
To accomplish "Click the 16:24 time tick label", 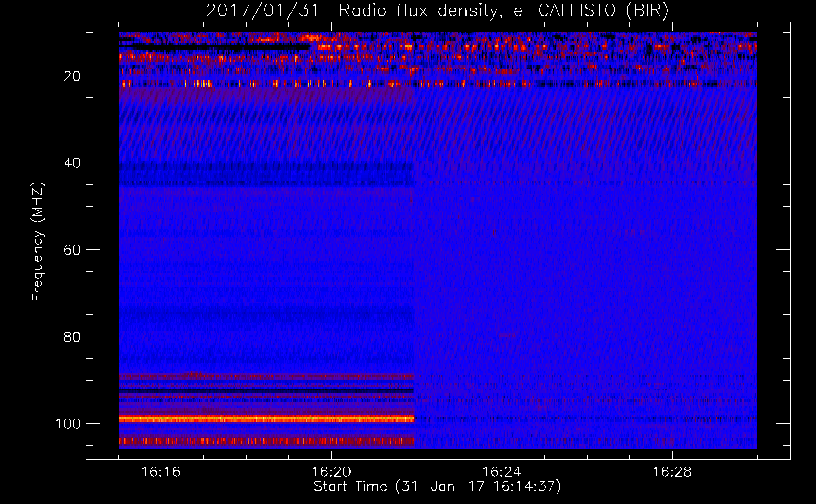I will (502, 472).
